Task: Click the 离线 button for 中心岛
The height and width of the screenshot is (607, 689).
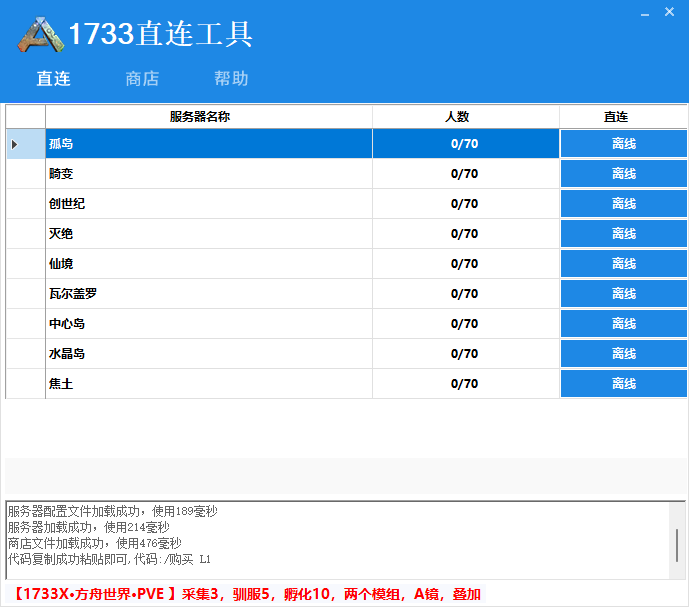Action: 624,323
